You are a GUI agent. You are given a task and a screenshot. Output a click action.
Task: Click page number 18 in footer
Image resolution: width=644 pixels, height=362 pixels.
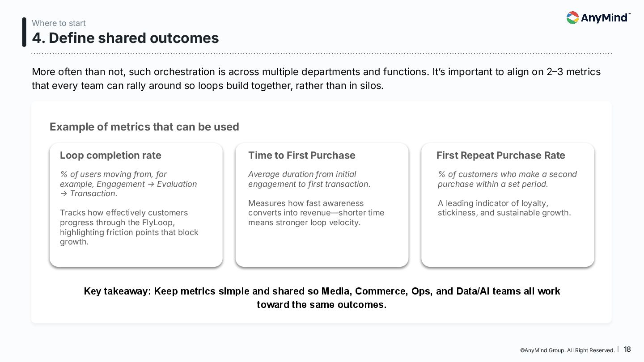pyautogui.click(x=627, y=349)
